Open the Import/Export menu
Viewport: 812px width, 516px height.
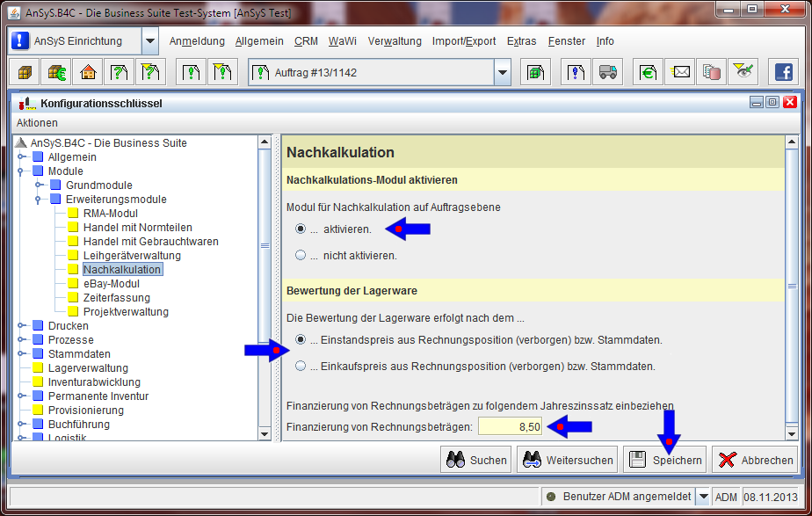464,41
